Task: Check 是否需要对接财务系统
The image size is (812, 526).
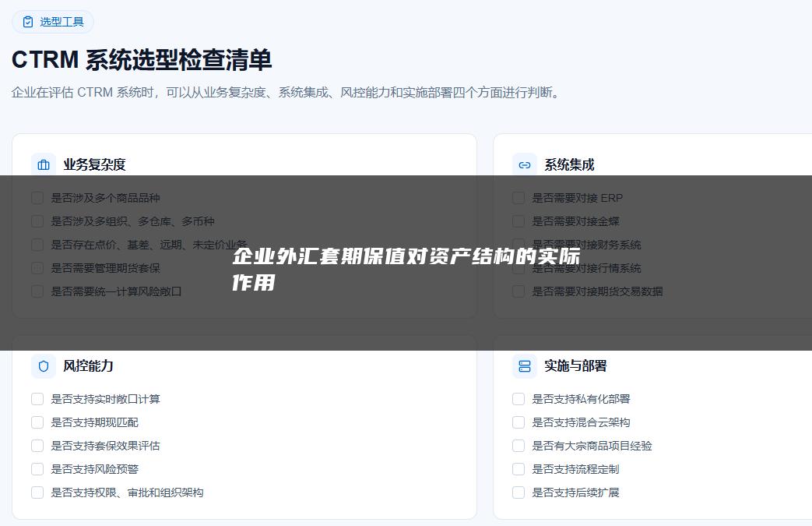Action: [x=518, y=245]
